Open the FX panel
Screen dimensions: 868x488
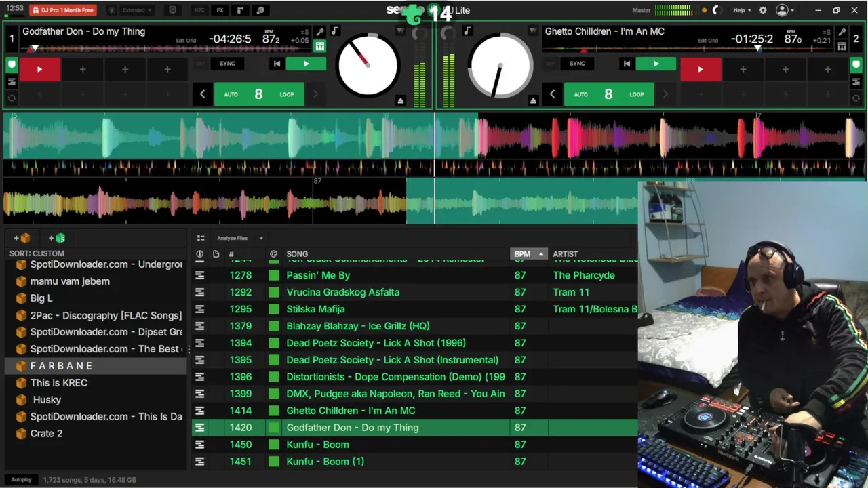click(220, 10)
